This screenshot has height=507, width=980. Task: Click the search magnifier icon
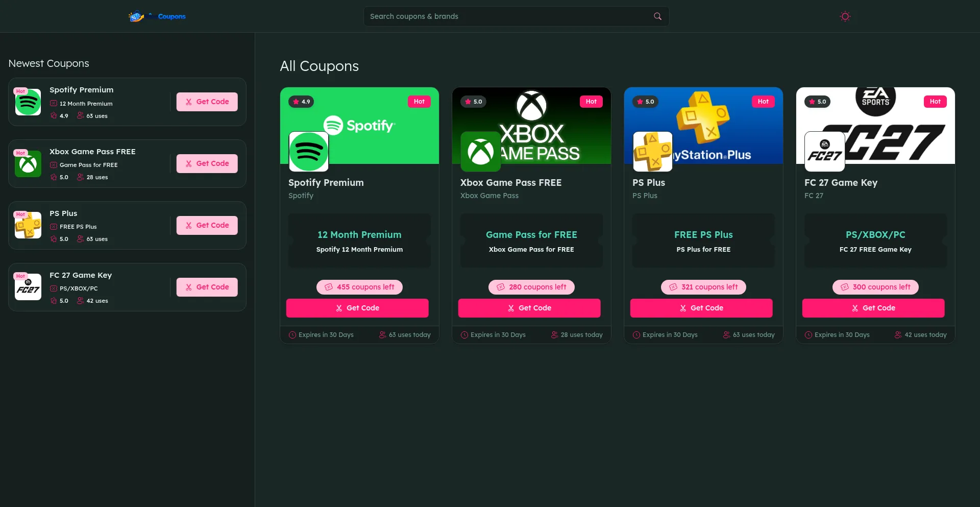pyautogui.click(x=657, y=16)
